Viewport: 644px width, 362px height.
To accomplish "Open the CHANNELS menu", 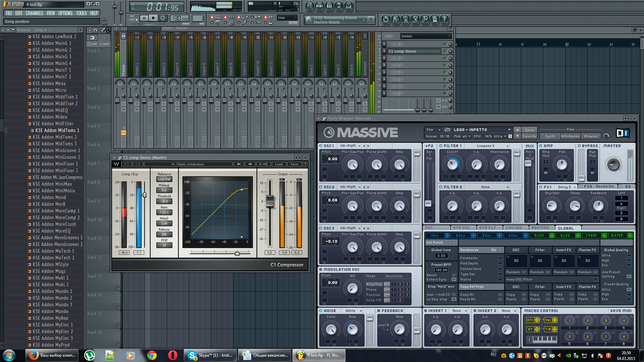I will pyautogui.click(x=34, y=13).
